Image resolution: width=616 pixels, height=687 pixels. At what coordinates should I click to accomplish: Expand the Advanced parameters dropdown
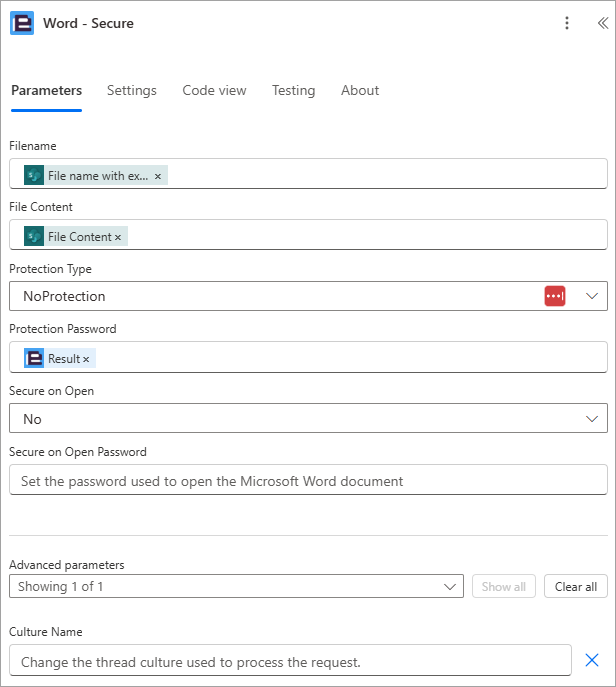point(236,586)
